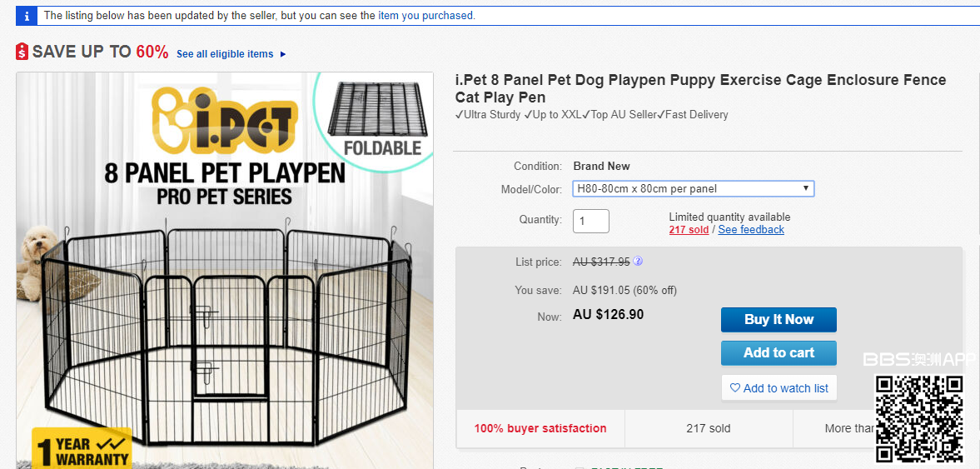
Task: Click the arrow after See all eligible items
Action: 283,55
